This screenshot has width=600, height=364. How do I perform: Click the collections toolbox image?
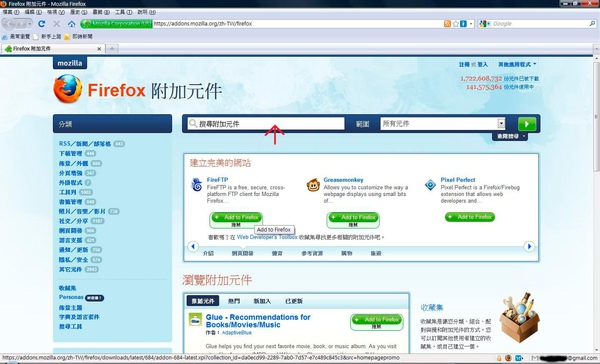tap(519, 317)
